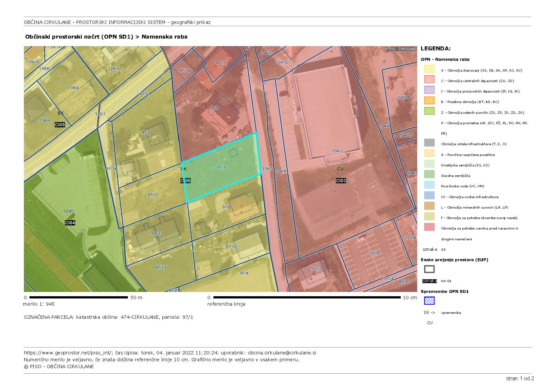Click the CI05 unit label on map

tap(60, 125)
